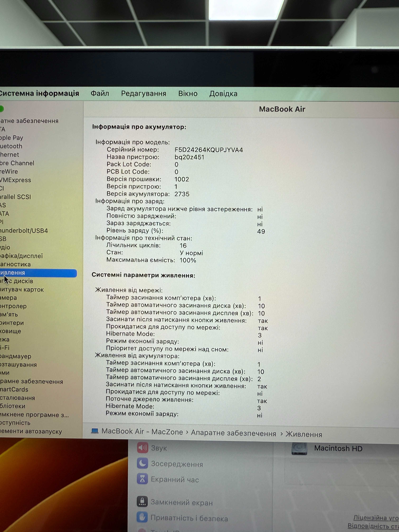This screenshot has height=532, width=399.
Task: Select the Fibre Channel sidebar entry
Action: pyautogui.click(x=17, y=163)
